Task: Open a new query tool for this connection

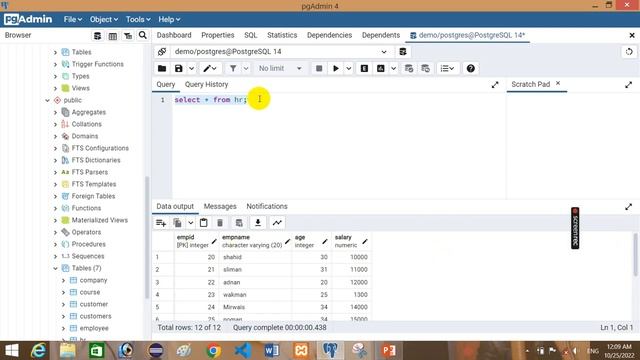Action: [x=403, y=52]
